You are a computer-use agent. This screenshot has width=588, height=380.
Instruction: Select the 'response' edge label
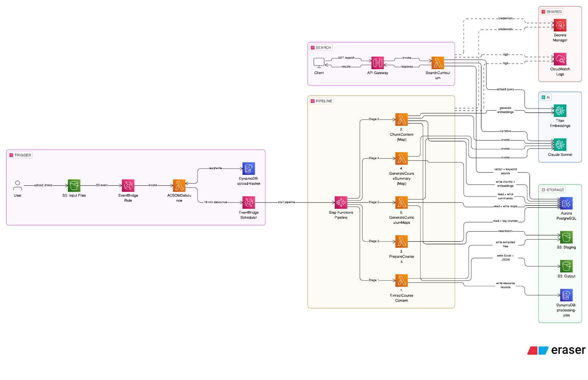click(x=407, y=67)
